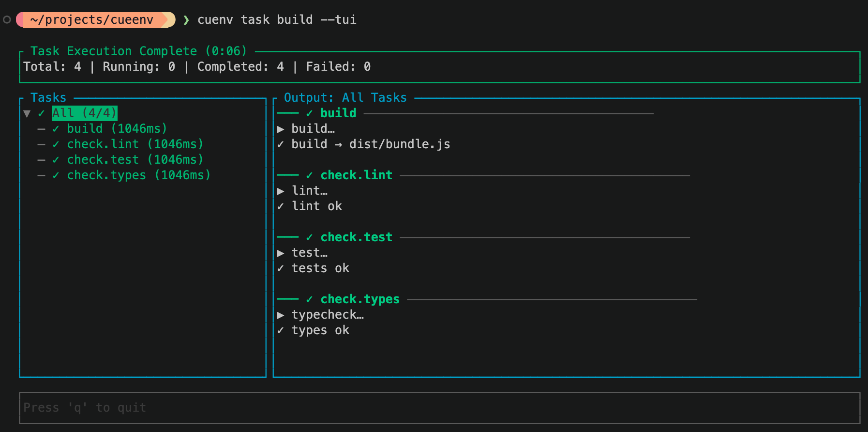868x432 pixels.
Task: Click play arrow next to typecheck… output
Action: pos(281,315)
